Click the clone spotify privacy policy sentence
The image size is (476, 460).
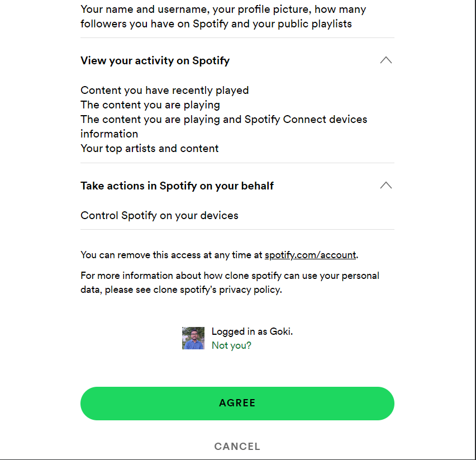pyautogui.click(x=230, y=282)
